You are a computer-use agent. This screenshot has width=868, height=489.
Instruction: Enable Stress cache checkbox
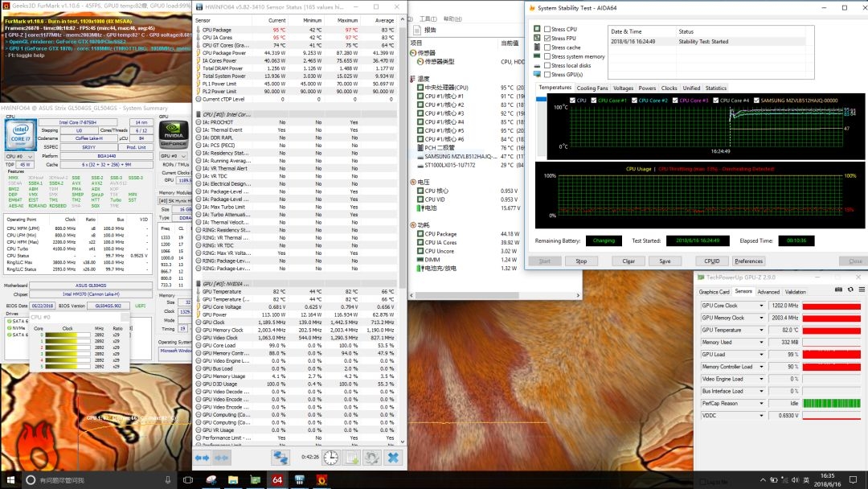coord(547,47)
